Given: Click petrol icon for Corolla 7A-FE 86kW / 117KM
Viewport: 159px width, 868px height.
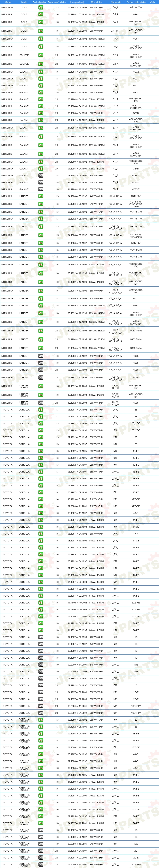Looking at the screenshot, I should pyautogui.click(x=41, y=630).
